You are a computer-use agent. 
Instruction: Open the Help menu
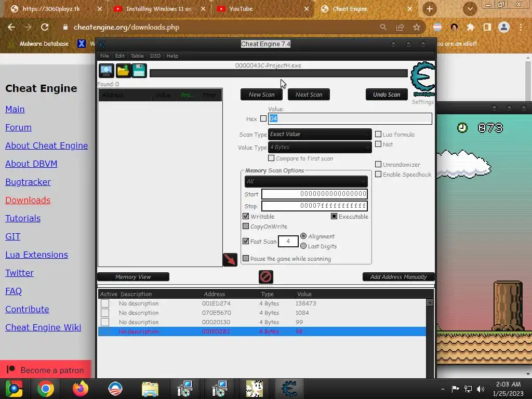(x=172, y=56)
